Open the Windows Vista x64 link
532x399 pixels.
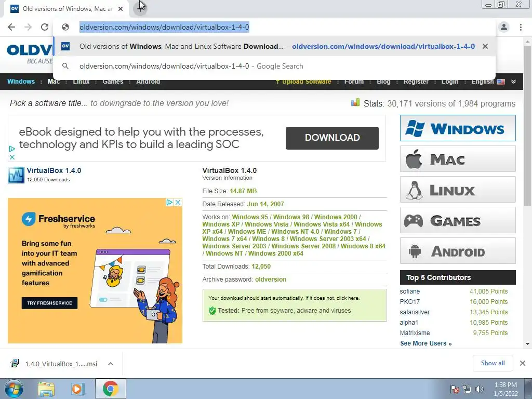(x=321, y=224)
